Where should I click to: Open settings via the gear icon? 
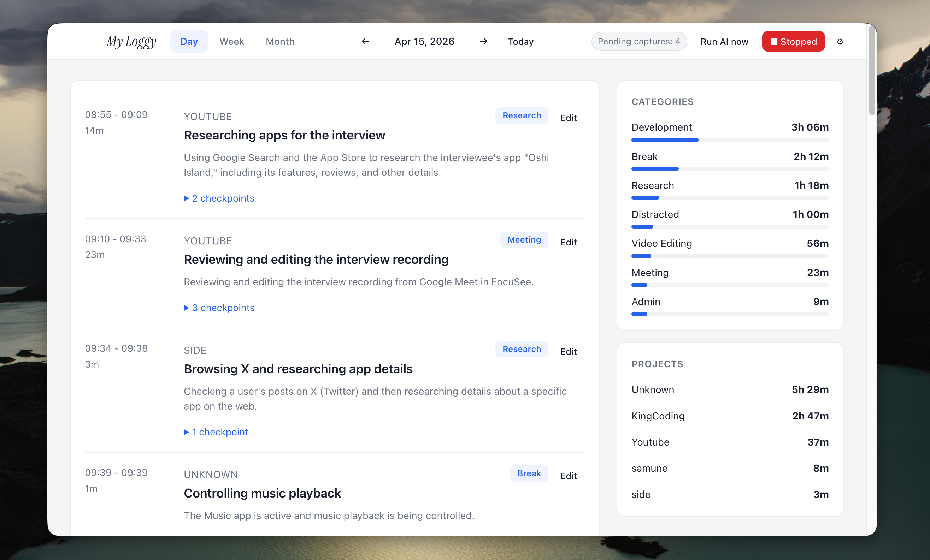click(x=840, y=41)
